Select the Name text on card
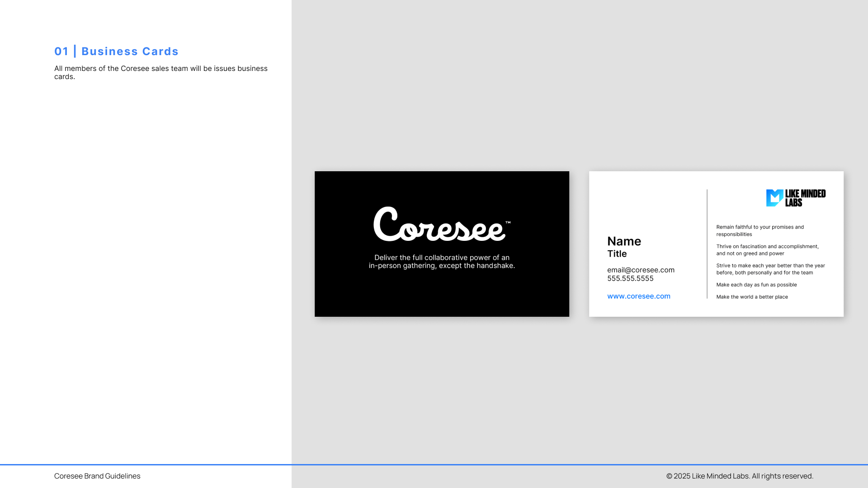Viewport: 868px width, 488px height. (624, 241)
